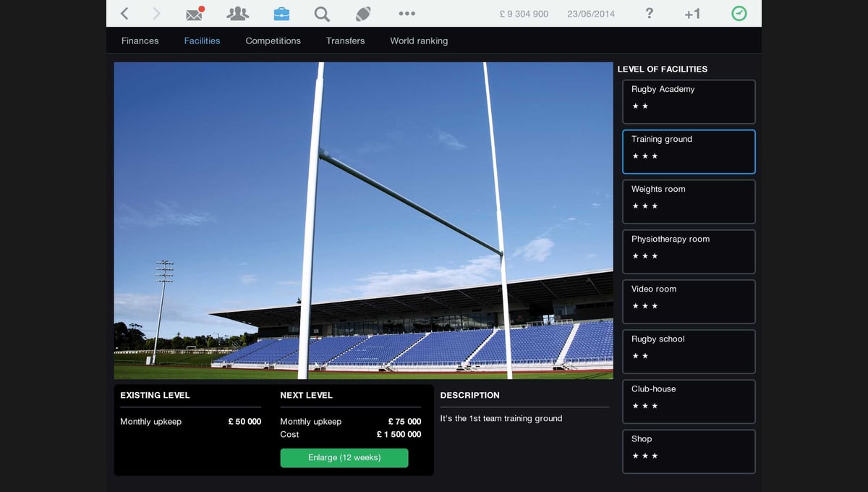
Task: Click the DESCRIPTION heading
Action: (x=470, y=395)
